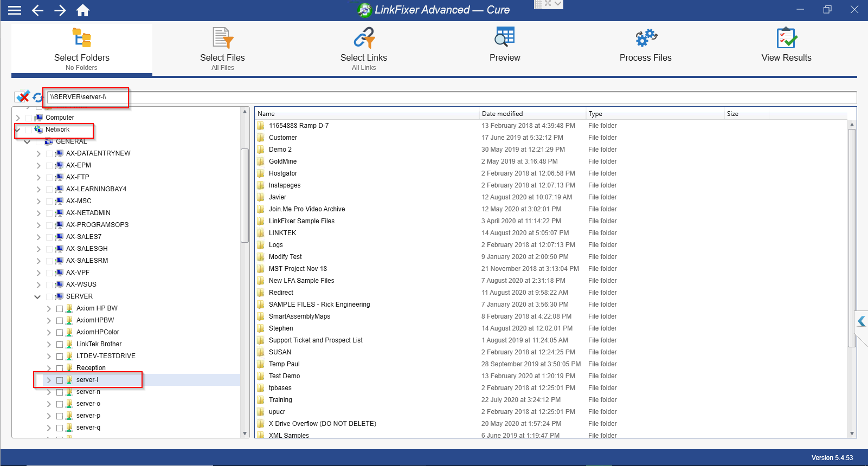Check the LinkTek Brother checkbox
Screen dimensions: 868x466
(60, 345)
